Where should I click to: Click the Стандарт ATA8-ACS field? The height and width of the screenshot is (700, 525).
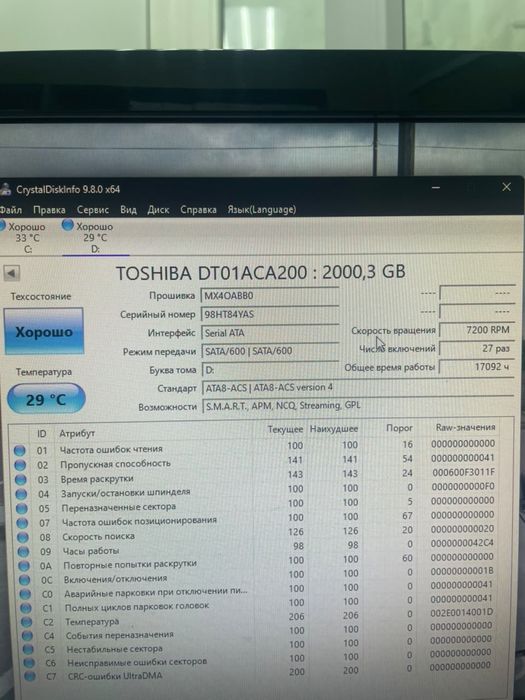[358, 388]
